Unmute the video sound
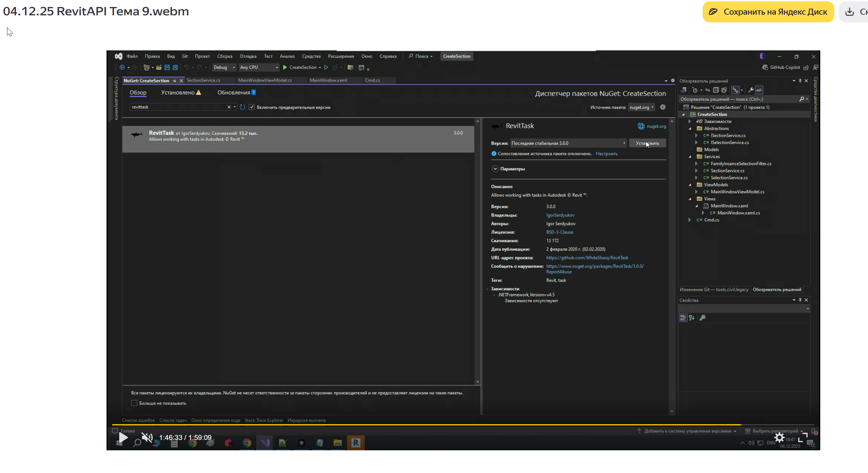868x473 pixels. (147, 437)
